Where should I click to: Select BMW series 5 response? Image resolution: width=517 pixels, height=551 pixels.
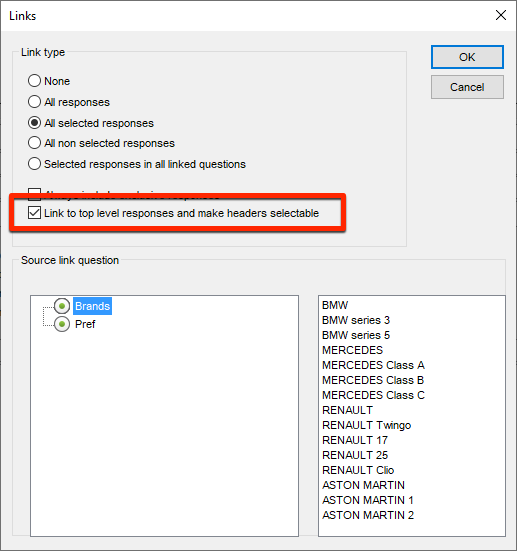coord(356,335)
